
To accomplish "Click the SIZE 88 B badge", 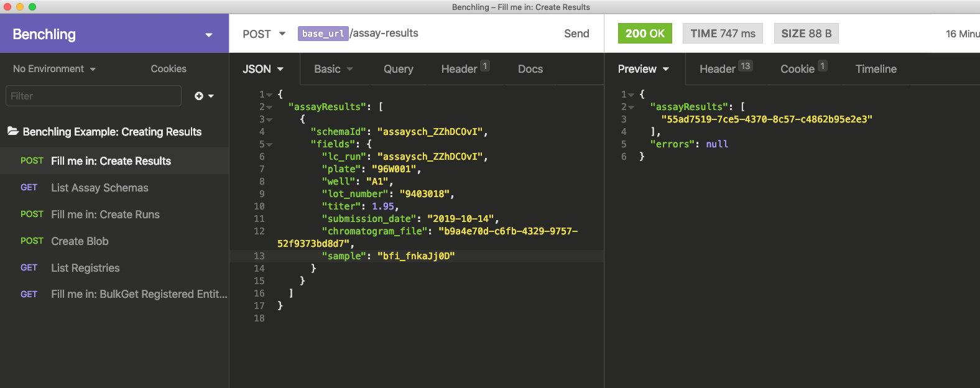I will [806, 34].
